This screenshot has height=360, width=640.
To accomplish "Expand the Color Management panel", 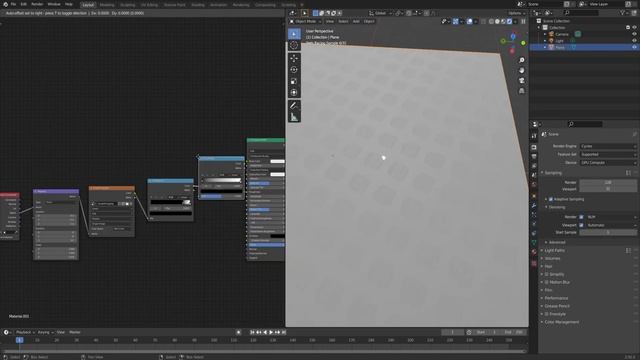I will point(561,322).
